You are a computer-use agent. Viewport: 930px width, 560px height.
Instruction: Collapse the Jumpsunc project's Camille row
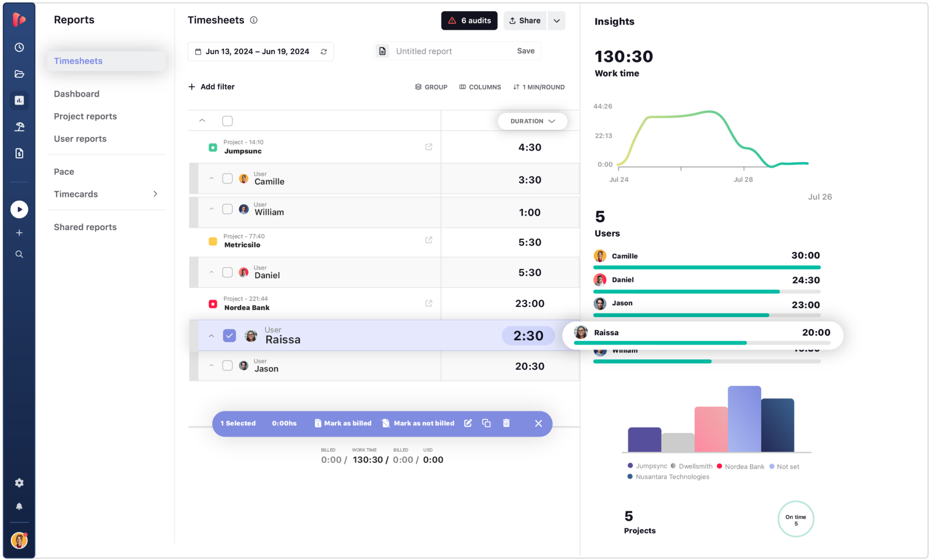pos(211,178)
